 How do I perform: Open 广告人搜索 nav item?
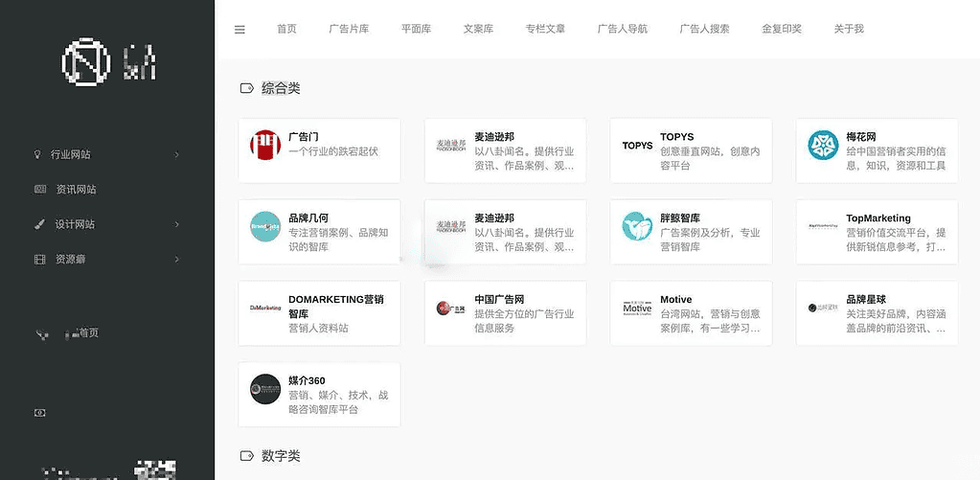[x=704, y=29]
